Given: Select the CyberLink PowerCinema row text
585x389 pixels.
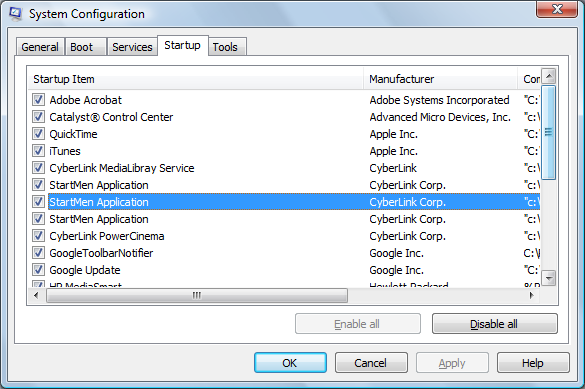Looking at the screenshot, I should point(107,236).
